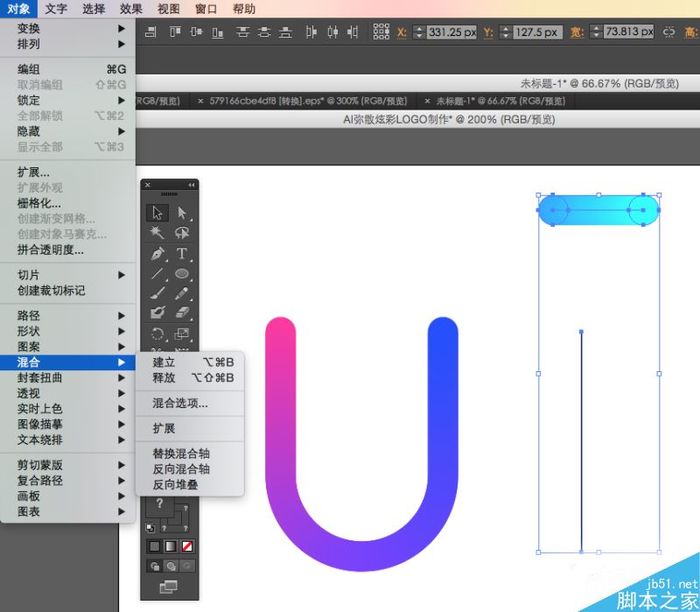
Task: Click the Fill color swatch in tools panel
Action: (x=159, y=507)
